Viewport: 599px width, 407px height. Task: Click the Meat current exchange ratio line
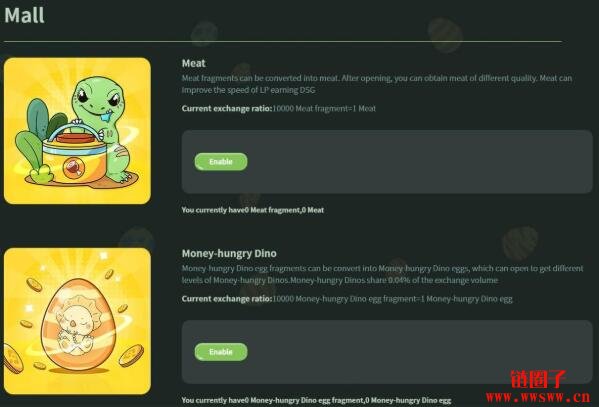point(278,109)
